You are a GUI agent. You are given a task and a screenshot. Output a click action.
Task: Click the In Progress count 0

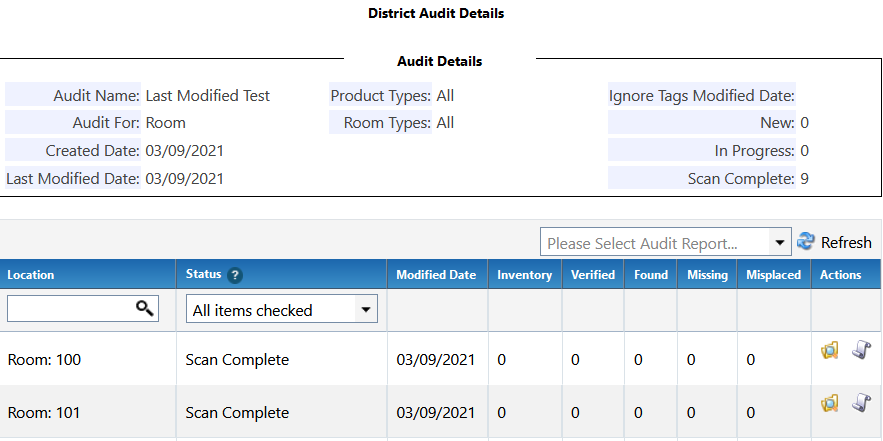point(804,150)
